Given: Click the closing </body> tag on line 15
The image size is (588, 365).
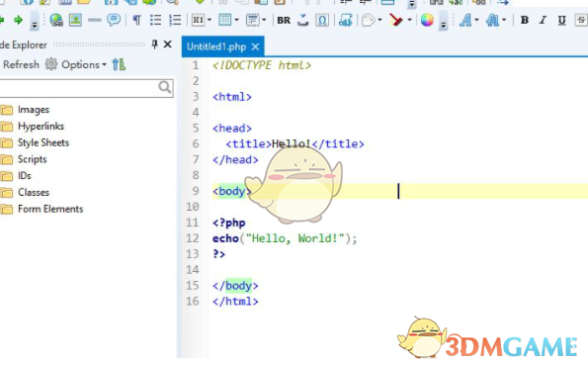Looking at the screenshot, I should click(x=235, y=286).
